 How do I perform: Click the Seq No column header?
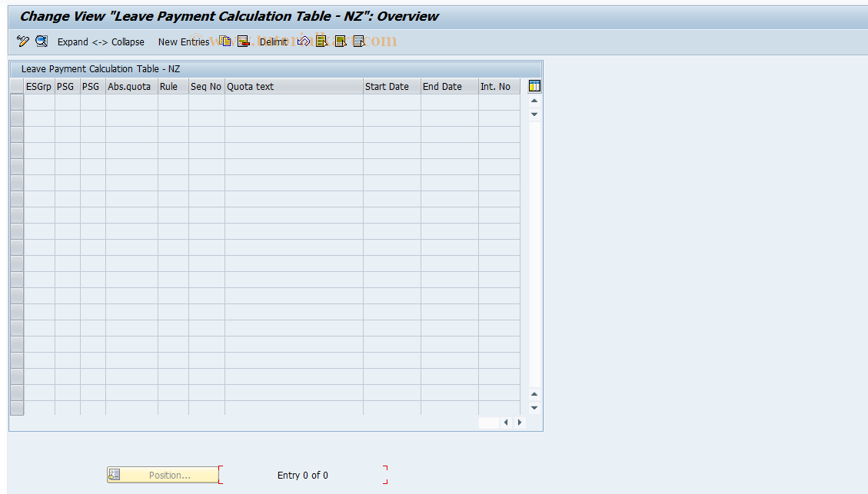pos(207,86)
